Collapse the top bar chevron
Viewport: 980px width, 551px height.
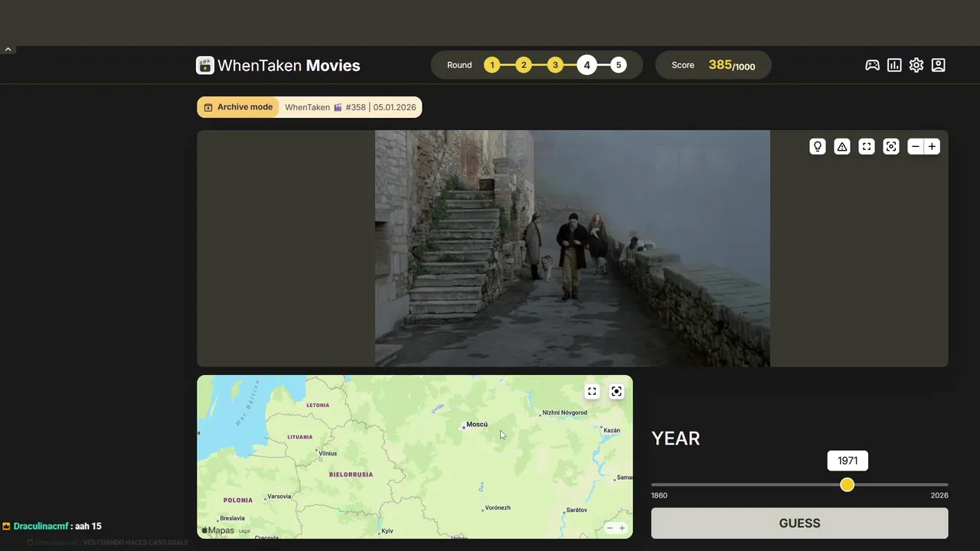(x=8, y=49)
